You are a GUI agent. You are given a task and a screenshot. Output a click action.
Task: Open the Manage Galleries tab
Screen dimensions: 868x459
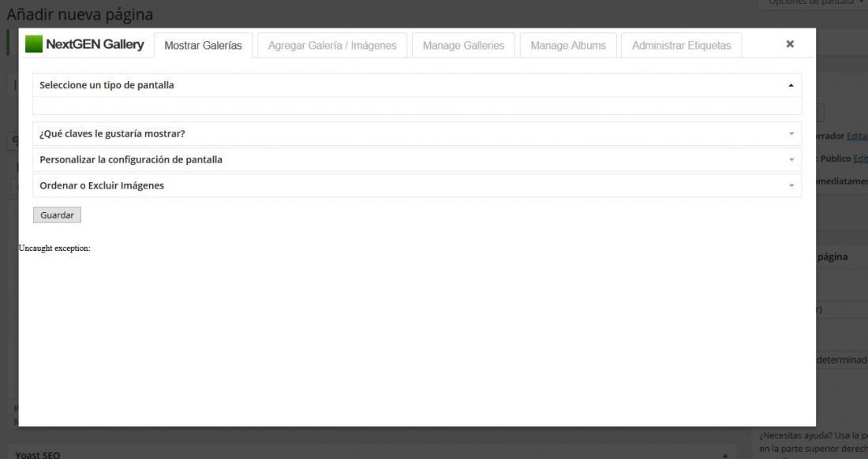pos(463,45)
